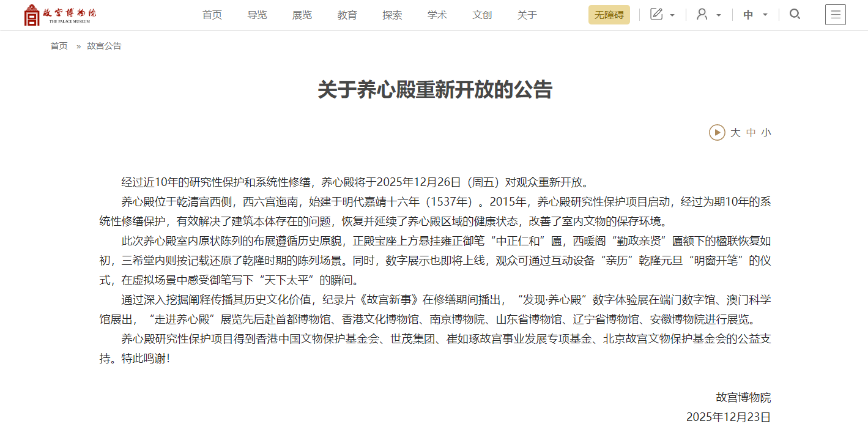Click the user account icon
The height and width of the screenshot is (432, 868).
coord(702,15)
